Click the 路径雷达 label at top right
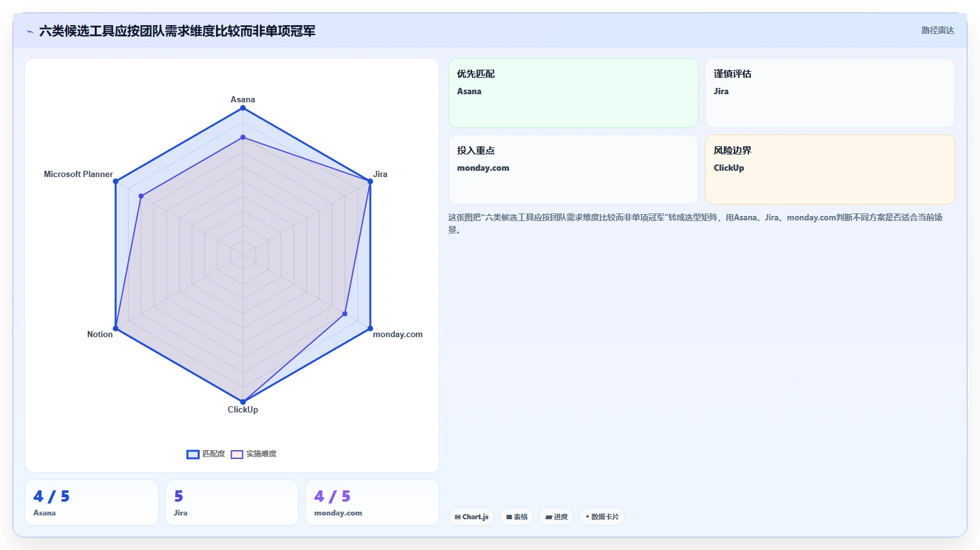This screenshot has height=550, width=980. [937, 30]
